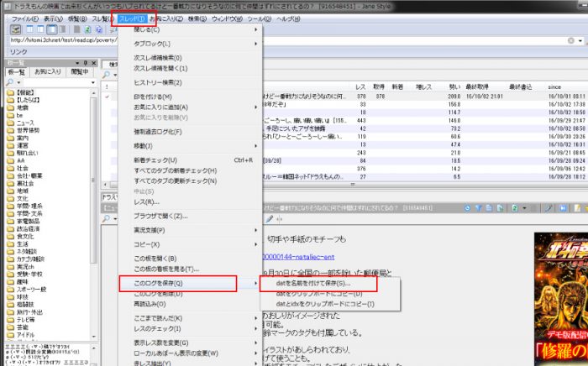Open the natalie c-ent hyperlink in the thread
The height and width of the screenshot is (366, 588).
point(298,257)
